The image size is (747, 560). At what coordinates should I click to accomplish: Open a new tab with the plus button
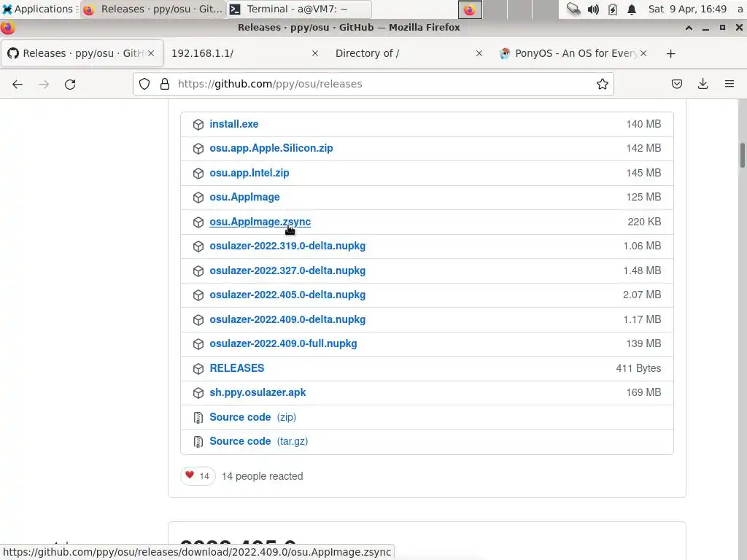click(x=671, y=54)
